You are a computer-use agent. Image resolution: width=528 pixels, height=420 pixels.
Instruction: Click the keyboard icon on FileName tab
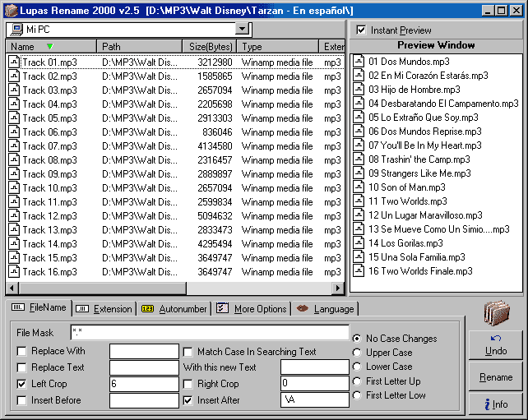pos(18,307)
